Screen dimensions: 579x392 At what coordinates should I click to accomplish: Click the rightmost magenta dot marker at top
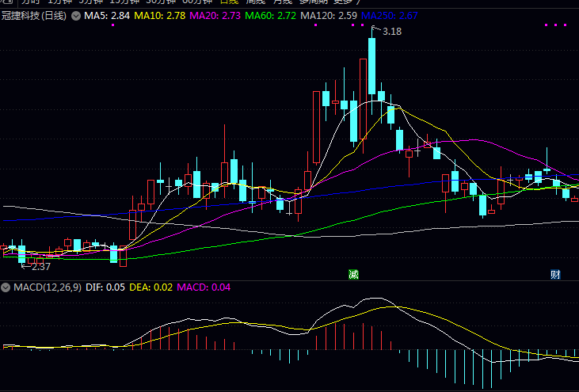(566, 25)
